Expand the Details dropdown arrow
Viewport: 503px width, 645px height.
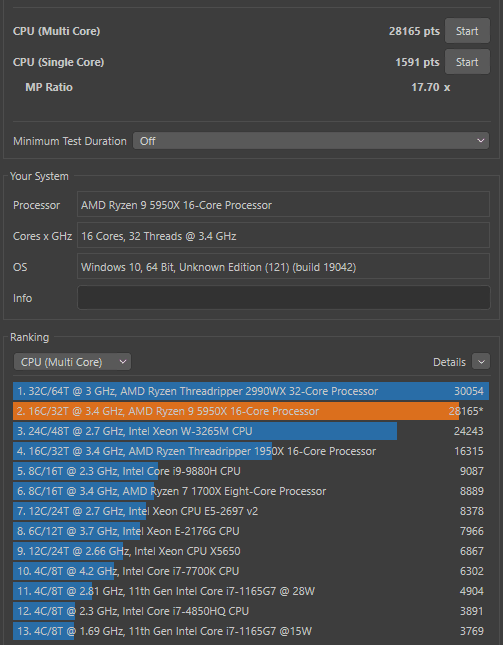click(x=481, y=362)
